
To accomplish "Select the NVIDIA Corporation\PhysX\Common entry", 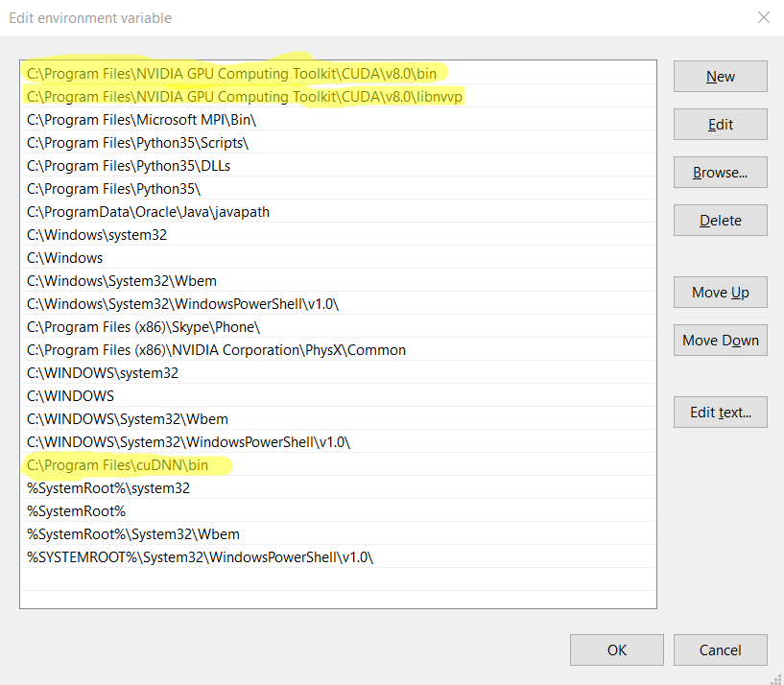I will tap(338, 349).
